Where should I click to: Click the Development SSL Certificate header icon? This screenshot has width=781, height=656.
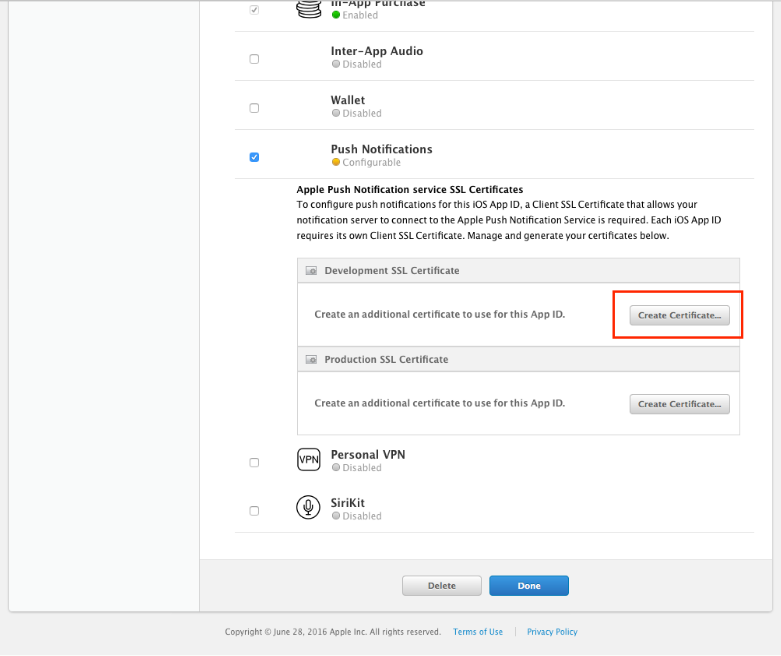click(x=311, y=271)
